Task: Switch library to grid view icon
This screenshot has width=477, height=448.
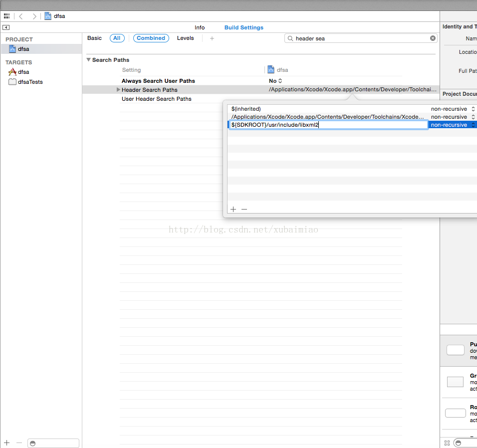Action: [447, 443]
